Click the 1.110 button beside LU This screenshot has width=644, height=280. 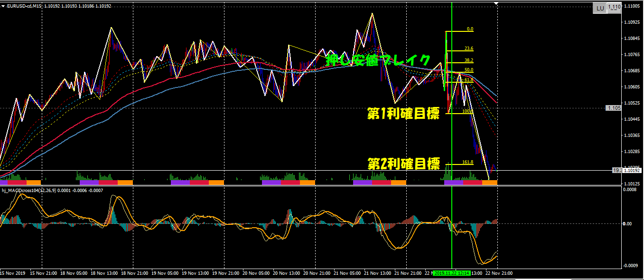(615, 7)
